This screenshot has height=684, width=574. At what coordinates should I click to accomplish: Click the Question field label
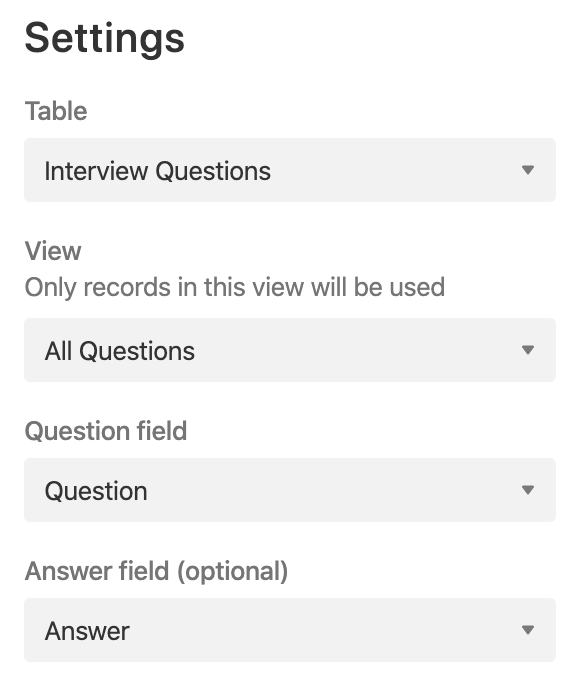click(x=106, y=431)
